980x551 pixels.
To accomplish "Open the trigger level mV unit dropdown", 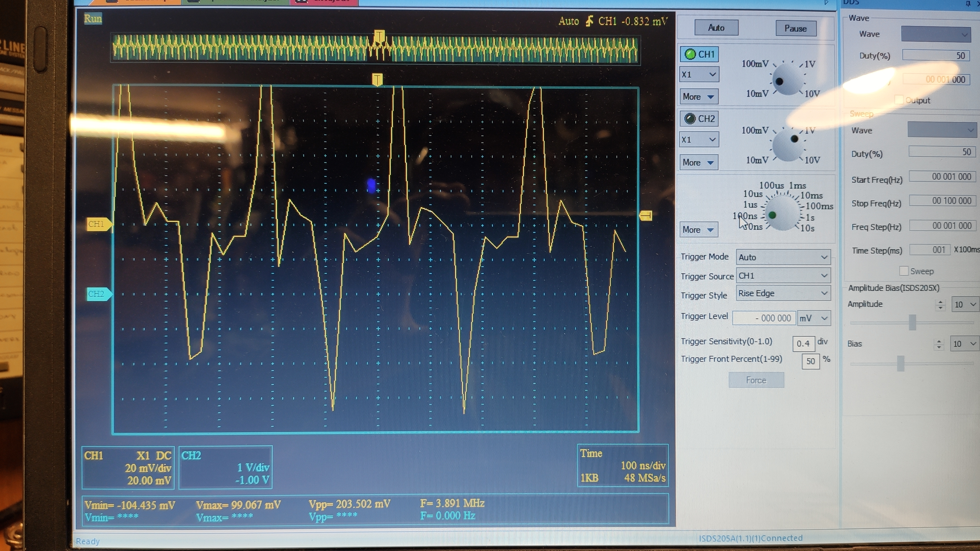I will 814,318.
